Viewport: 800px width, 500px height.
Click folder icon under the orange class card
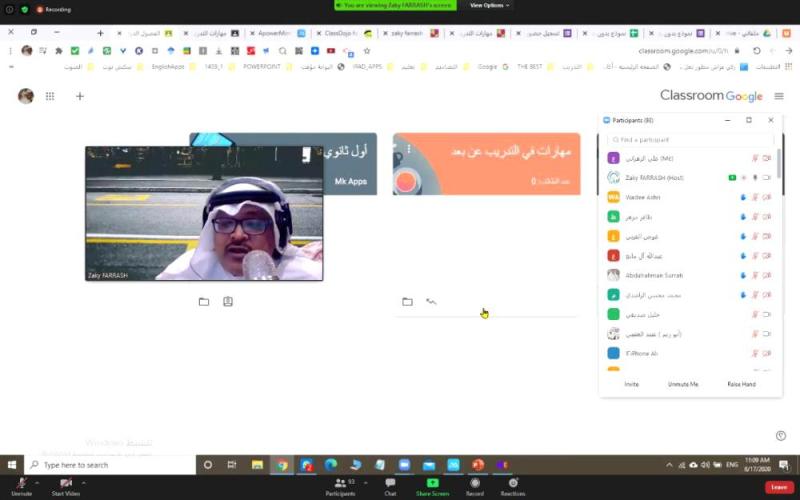point(407,302)
